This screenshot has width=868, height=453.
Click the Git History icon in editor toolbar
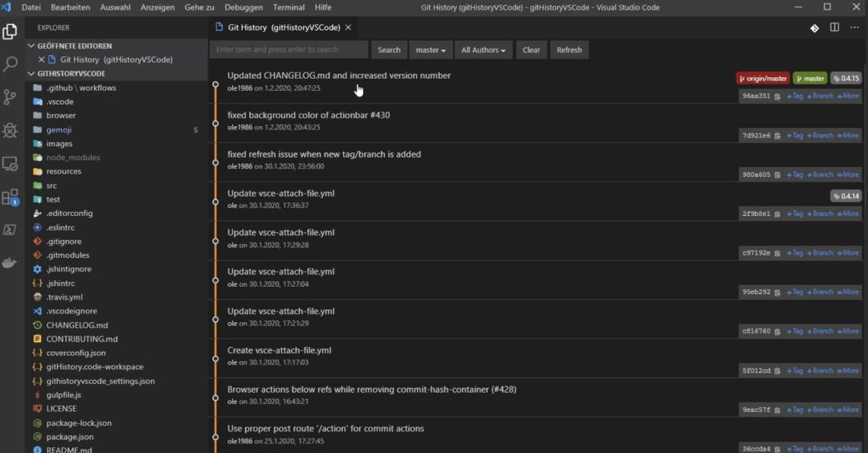pyautogui.click(x=814, y=27)
